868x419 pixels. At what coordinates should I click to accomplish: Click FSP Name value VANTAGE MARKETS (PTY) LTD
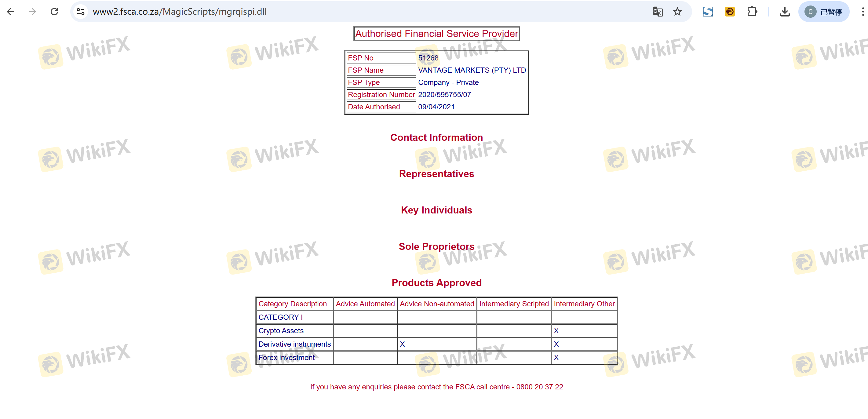tap(472, 70)
